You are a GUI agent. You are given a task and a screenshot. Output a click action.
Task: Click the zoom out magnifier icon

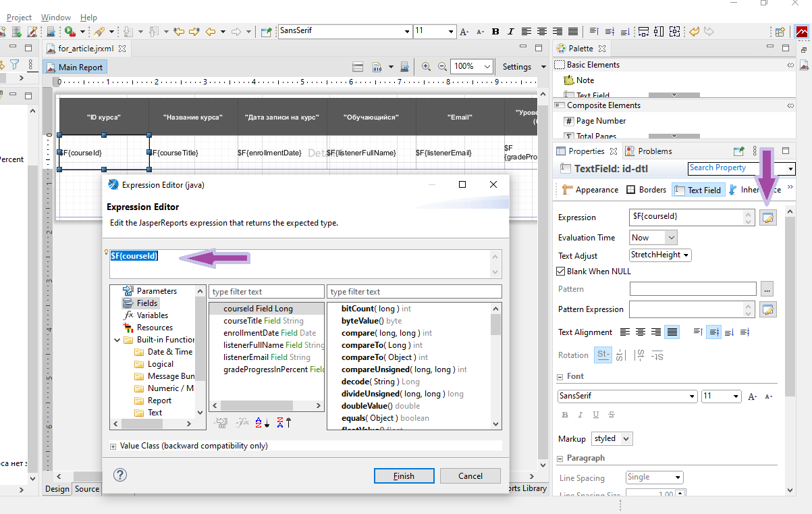coord(442,67)
